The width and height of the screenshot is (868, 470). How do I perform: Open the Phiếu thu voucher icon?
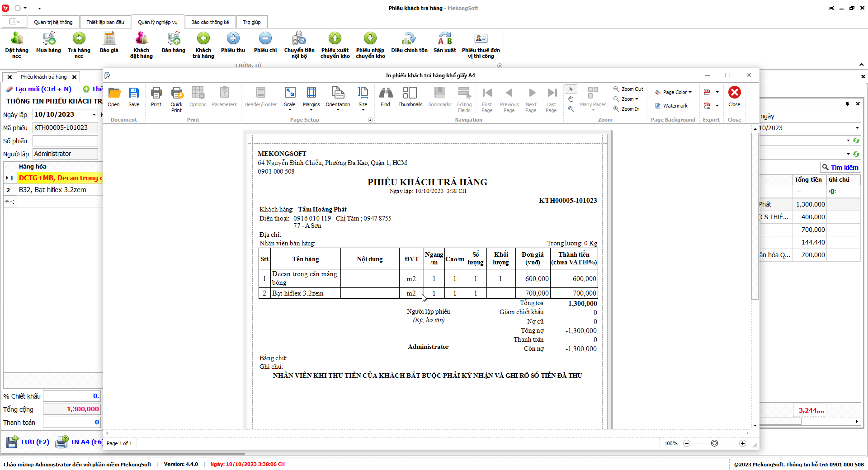[x=233, y=43]
